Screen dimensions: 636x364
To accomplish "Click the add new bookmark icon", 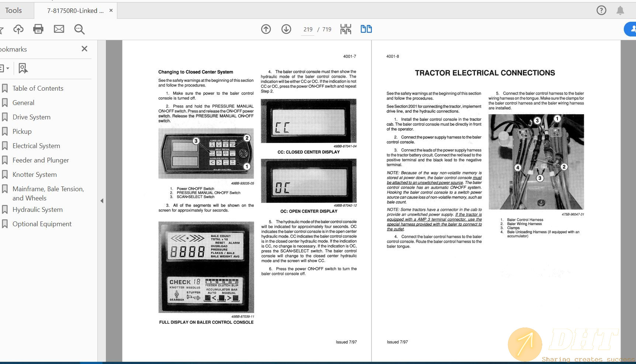I will (23, 68).
